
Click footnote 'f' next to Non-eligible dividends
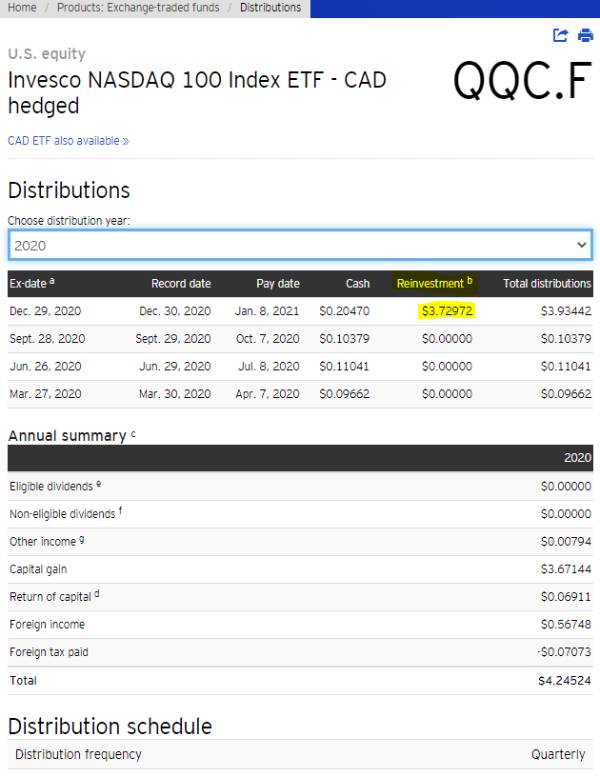tap(120, 512)
